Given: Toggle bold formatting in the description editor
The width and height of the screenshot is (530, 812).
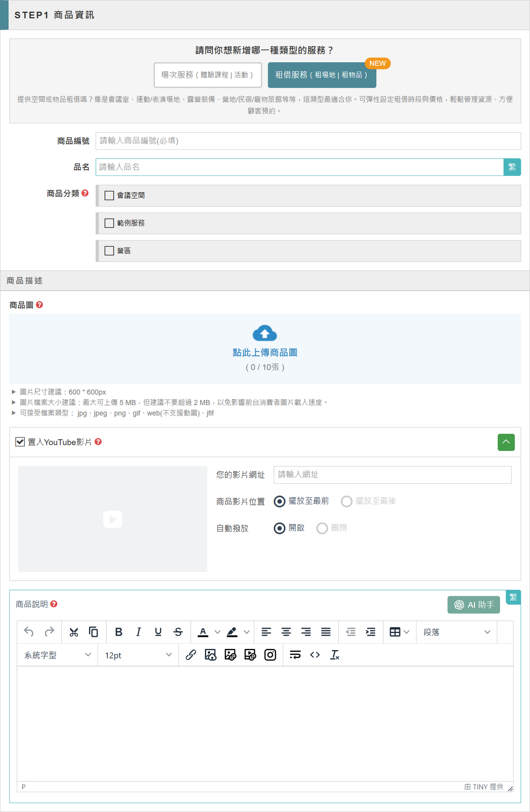Looking at the screenshot, I should point(118,632).
